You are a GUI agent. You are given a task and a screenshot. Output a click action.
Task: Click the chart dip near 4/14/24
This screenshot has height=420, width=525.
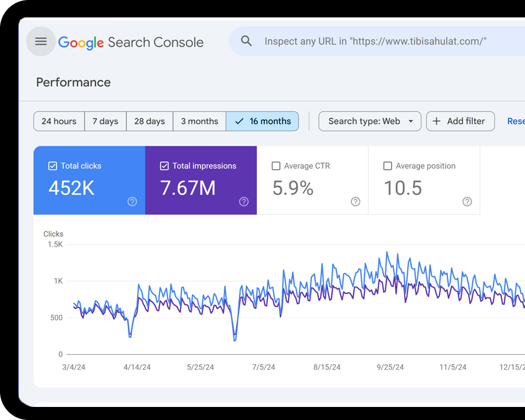[130, 336]
